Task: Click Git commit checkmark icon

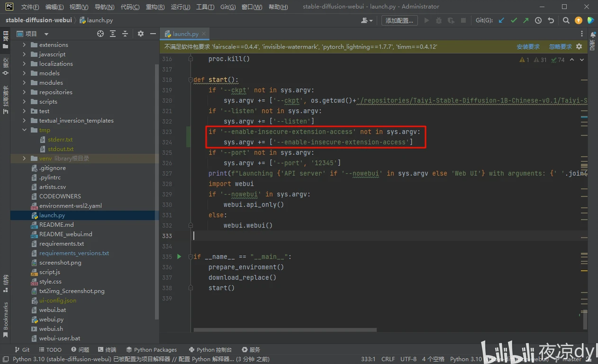Action: (514, 21)
